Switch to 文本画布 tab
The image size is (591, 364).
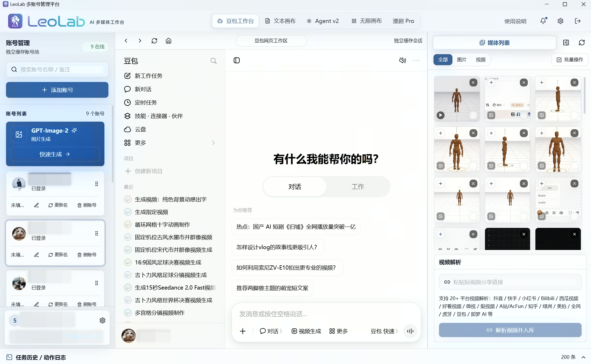click(x=280, y=21)
